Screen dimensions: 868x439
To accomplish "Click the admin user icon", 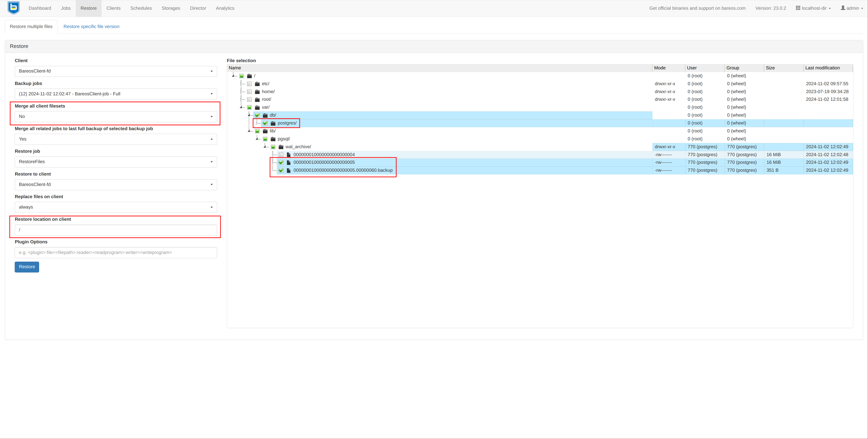I will (x=843, y=8).
